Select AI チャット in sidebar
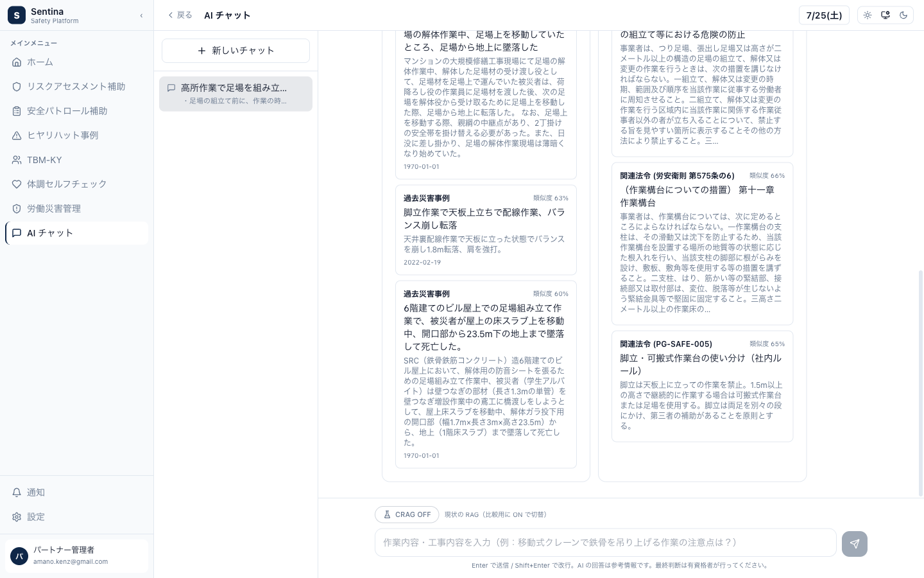 [76, 233]
